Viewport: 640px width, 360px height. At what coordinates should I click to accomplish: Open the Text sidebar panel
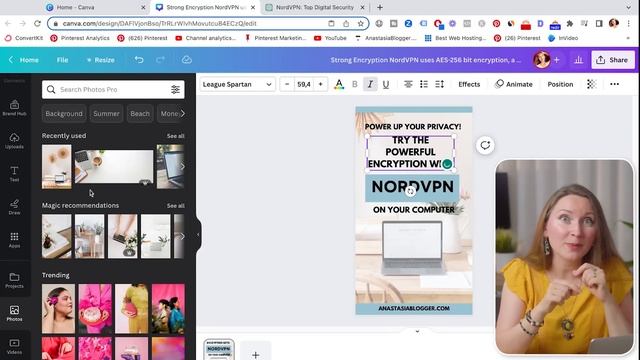tap(14, 174)
